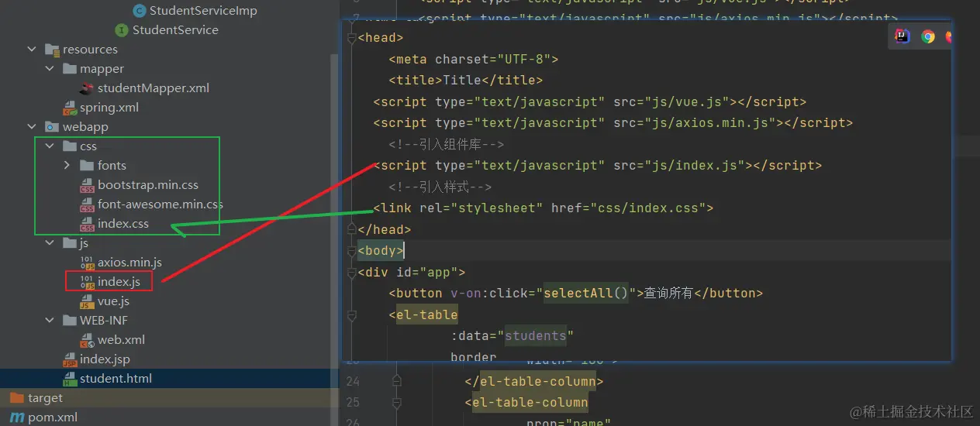Click the resources folder icon
The height and width of the screenshot is (426, 980).
52,50
